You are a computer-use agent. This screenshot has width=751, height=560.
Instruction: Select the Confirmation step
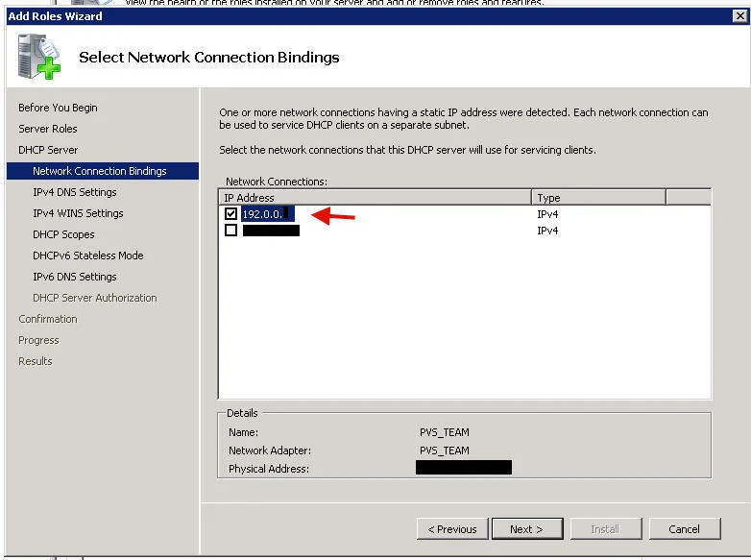point(48,319)
